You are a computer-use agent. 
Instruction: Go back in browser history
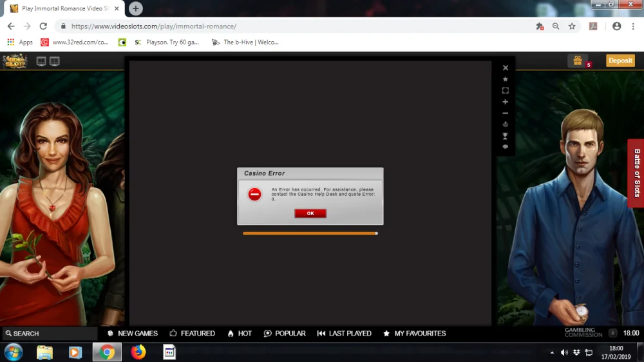11,26
